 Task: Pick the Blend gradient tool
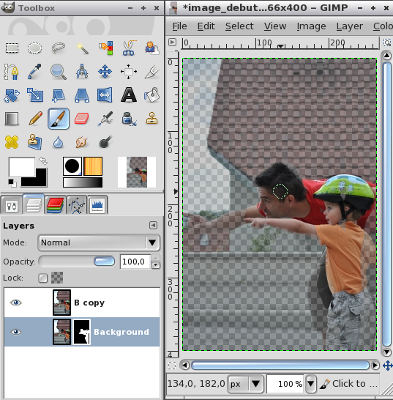(12, 119)
